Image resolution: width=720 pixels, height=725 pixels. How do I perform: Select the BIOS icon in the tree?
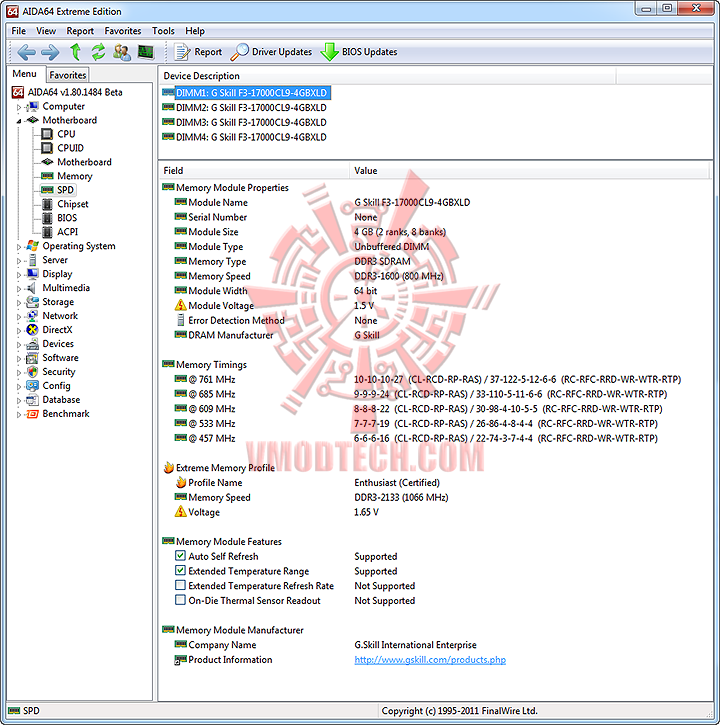pyautogui.click(x=47, y=218)
